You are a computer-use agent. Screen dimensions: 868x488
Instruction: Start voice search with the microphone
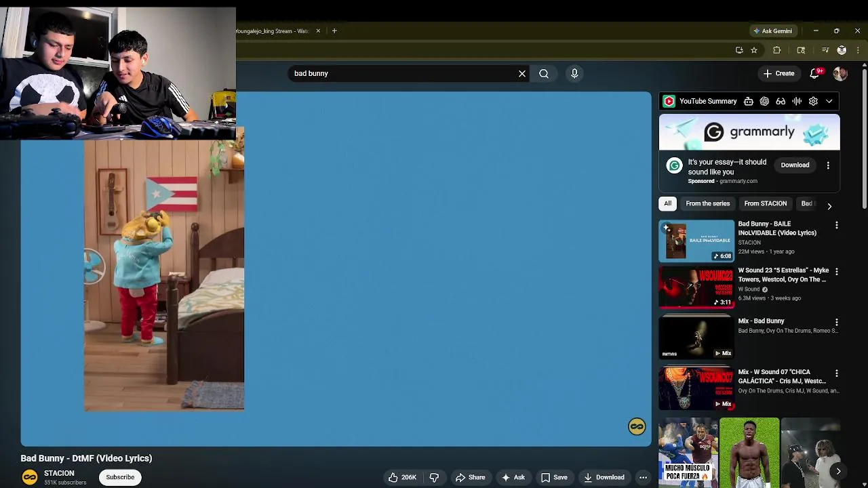click(574, 73)
